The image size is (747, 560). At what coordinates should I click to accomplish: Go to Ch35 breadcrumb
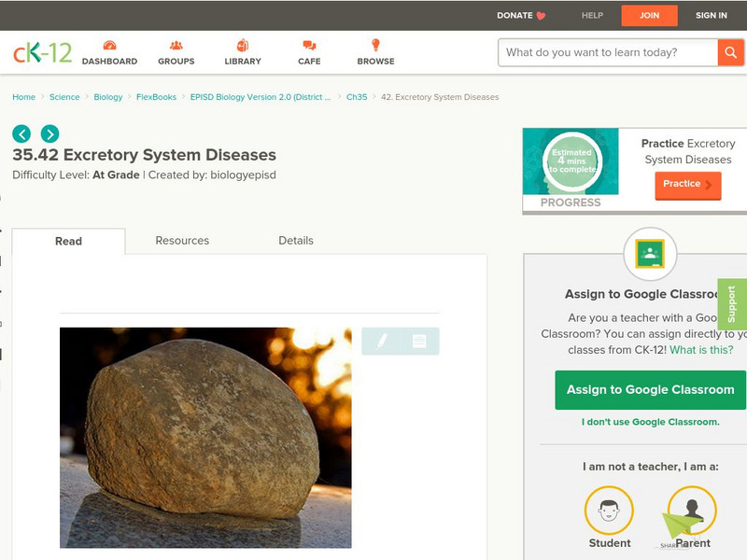coord(357,97)
